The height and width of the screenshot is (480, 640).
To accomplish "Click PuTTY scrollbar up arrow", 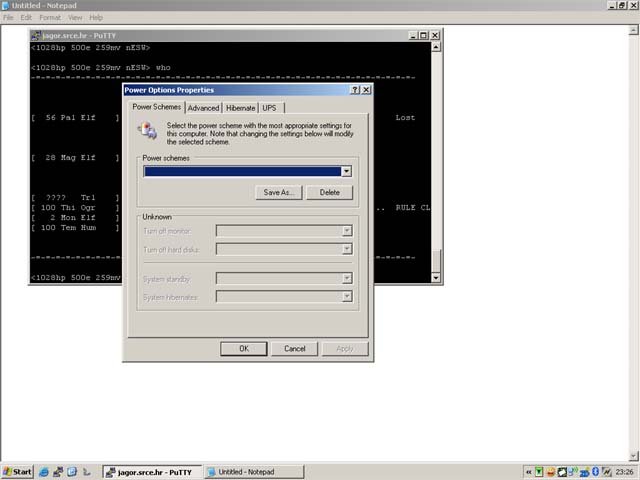I will coord(436,47).
